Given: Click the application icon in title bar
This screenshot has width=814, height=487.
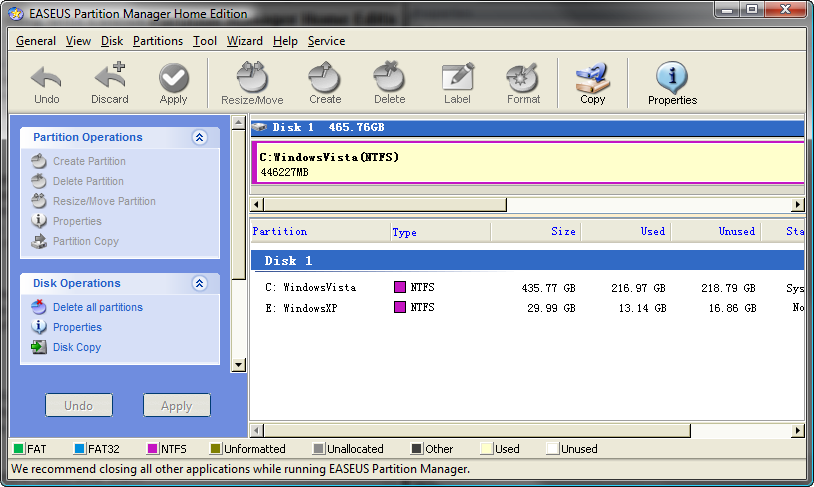Looking at the screenshot, I should (x=16, y=14).
